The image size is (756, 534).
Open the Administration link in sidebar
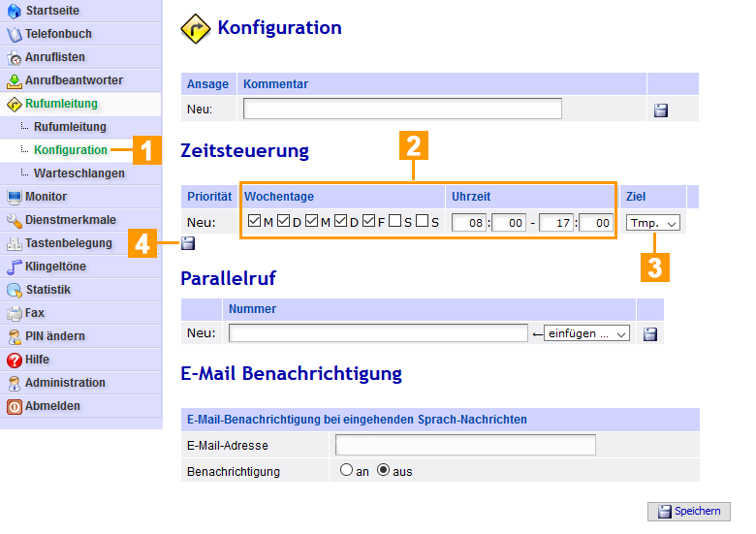pyautogui.click(x=65, y=383)
